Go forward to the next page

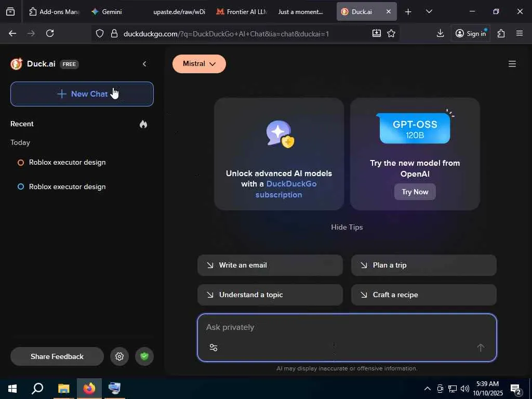pos(31,33)
